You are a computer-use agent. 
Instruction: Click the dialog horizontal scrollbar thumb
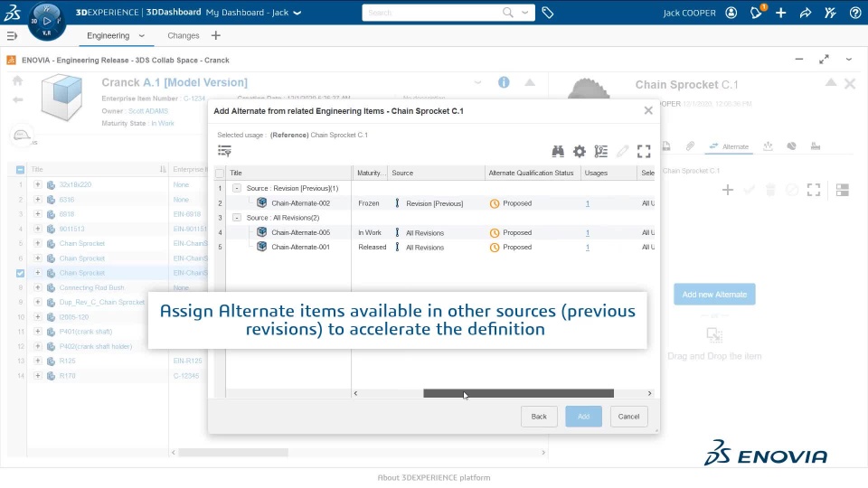coord(518,393)
